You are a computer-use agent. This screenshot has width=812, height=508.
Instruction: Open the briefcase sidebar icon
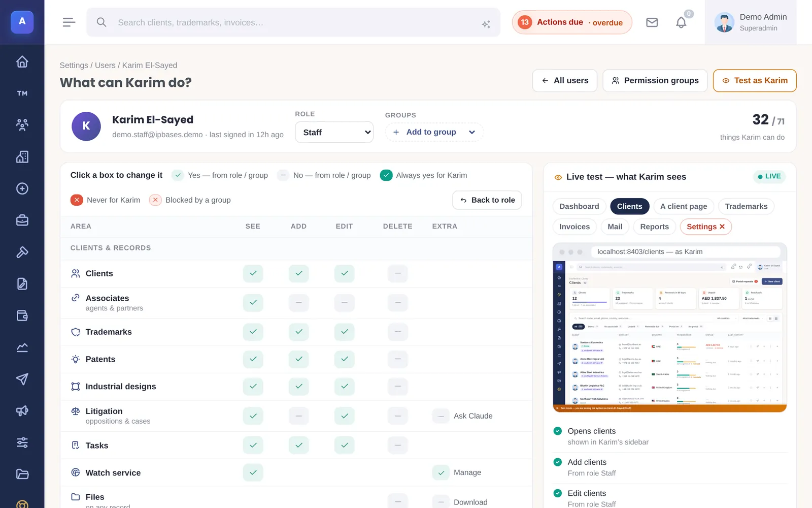pos(22,220)
